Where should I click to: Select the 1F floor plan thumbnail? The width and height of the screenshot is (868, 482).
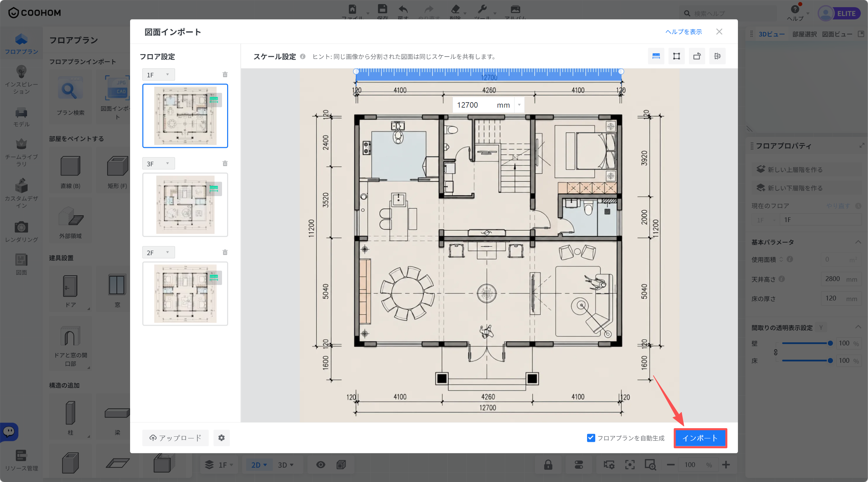[x=185, y=116]
